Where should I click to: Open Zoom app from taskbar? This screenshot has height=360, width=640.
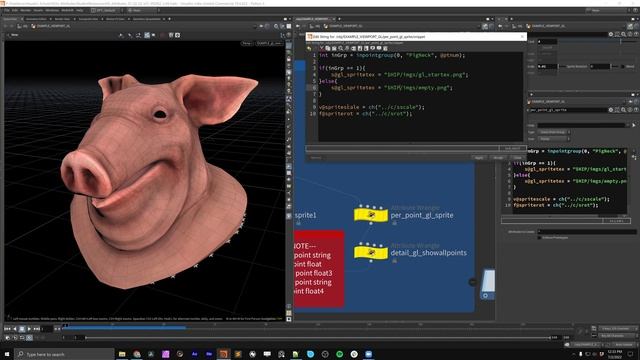[369, 354]
